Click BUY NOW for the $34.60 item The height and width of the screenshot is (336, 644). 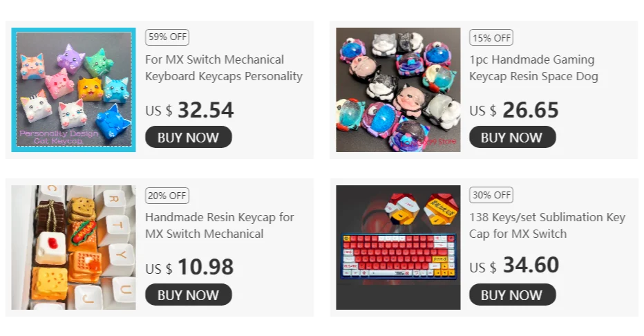point(513,295)
